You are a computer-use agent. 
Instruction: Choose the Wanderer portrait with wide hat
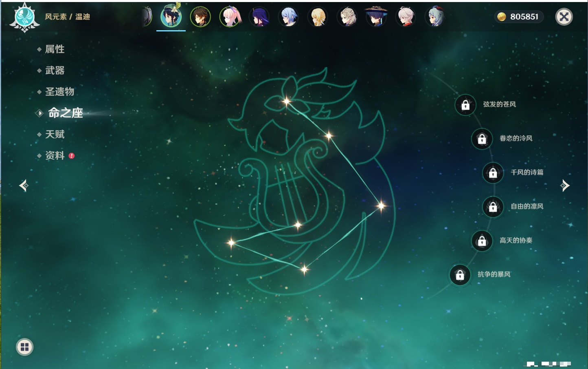click(376, 17)
